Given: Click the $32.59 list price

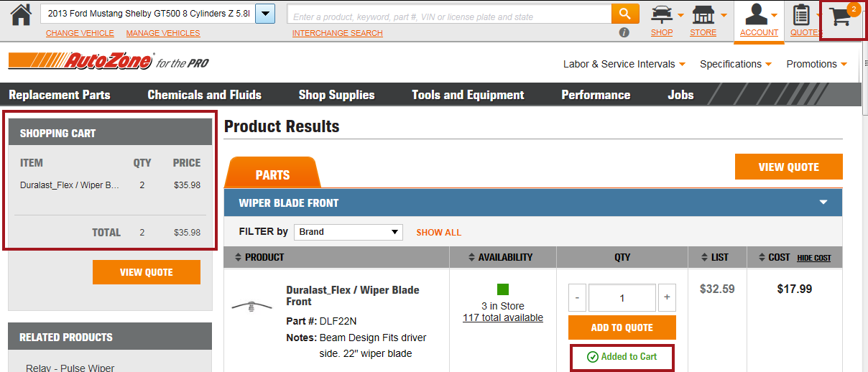Looking at the screenshot, I should (x=717, y=289).
